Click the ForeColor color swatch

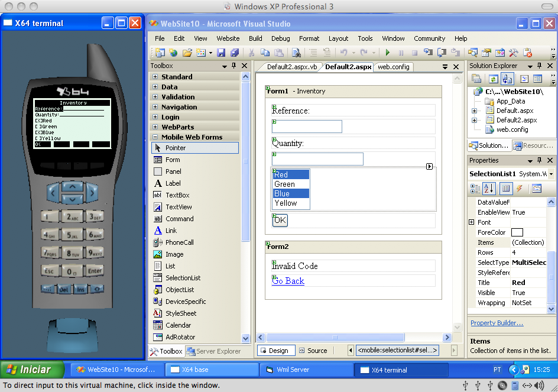pyautogui.click(x=517, y=232)
